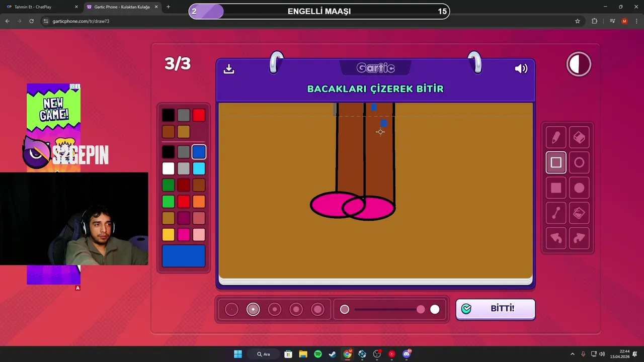644x362 pixels.
Task: Choose the middle brush size
Action: tap(275, 309)
